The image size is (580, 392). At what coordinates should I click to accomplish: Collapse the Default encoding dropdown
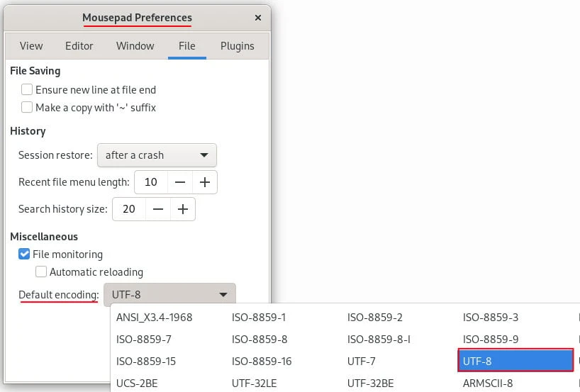169,295
